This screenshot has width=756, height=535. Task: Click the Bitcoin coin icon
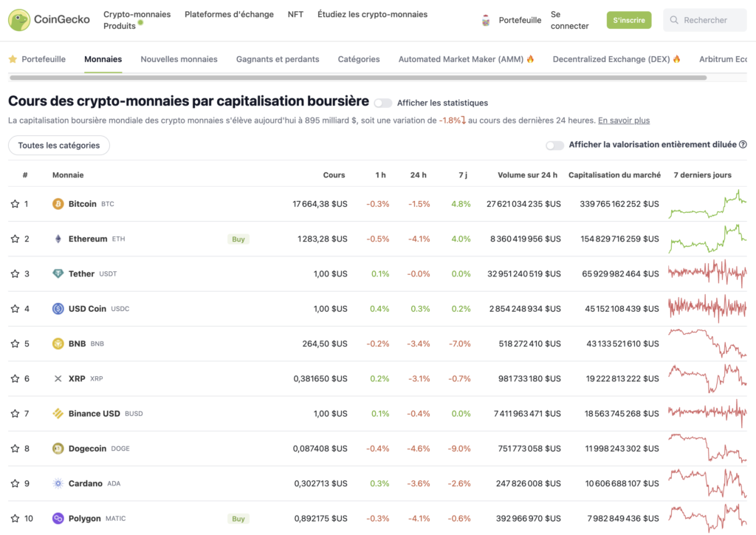pyautogui.click(x=58, y=204)
